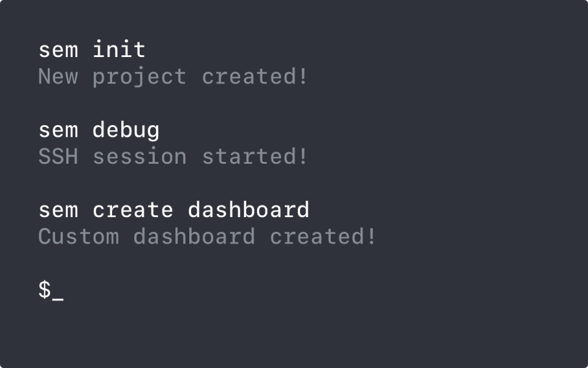The width and height of the screenshot is (588, 368).
Task: Click the dollar sign shell prompt
Action: point(45,289)
